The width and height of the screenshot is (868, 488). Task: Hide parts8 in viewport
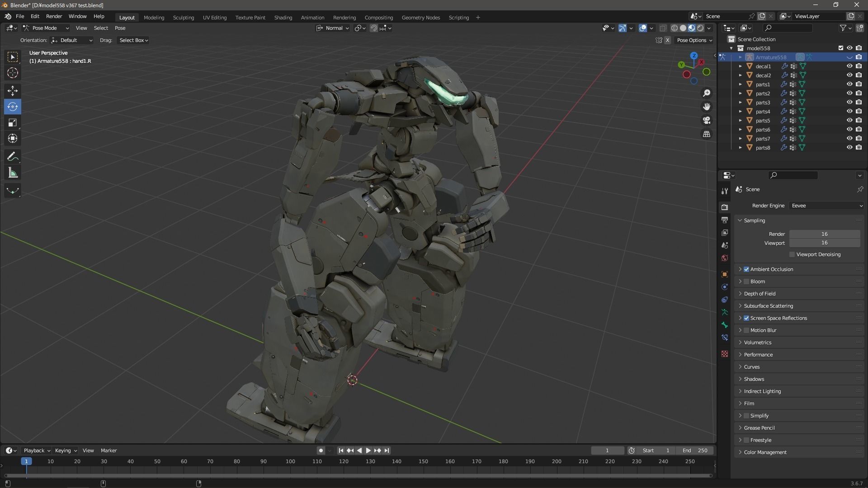coord(849,148)
